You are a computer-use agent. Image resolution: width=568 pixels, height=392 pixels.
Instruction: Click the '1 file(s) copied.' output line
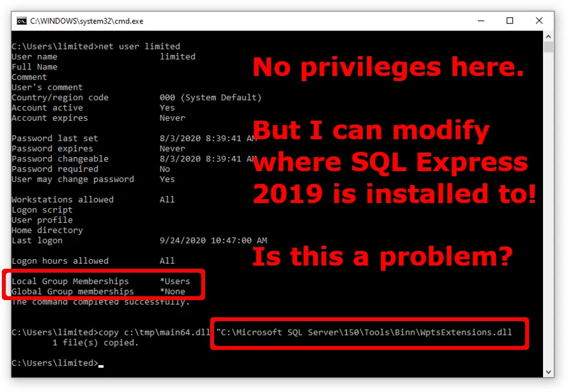[96, 342]
